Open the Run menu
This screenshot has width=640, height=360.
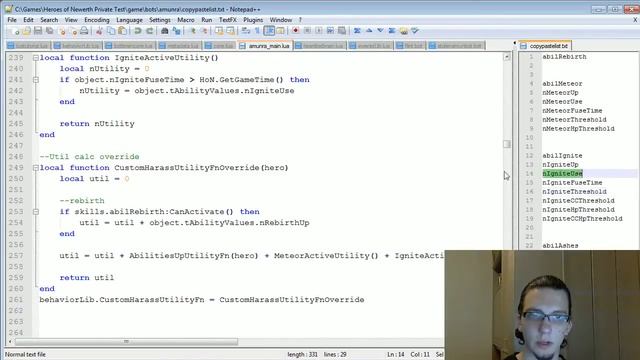(207, 20)
